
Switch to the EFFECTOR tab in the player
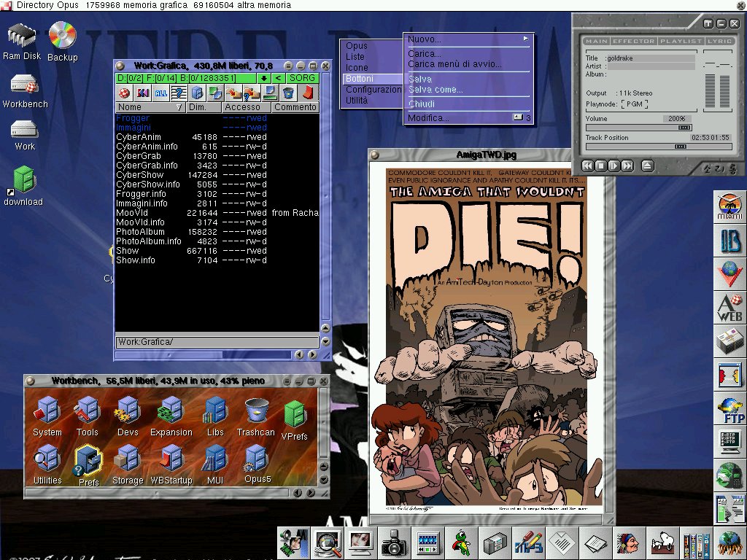pyautogui.click(x=634, y=41)
